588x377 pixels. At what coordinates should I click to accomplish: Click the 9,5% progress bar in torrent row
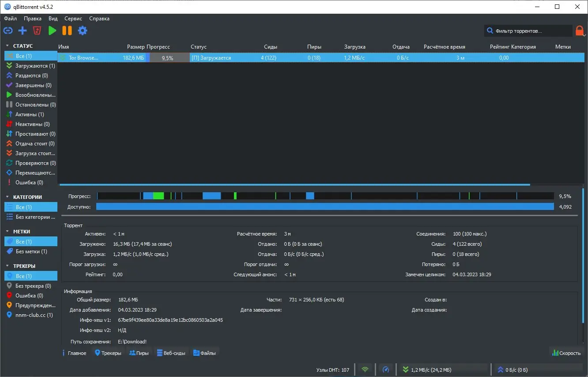(167, 58)
